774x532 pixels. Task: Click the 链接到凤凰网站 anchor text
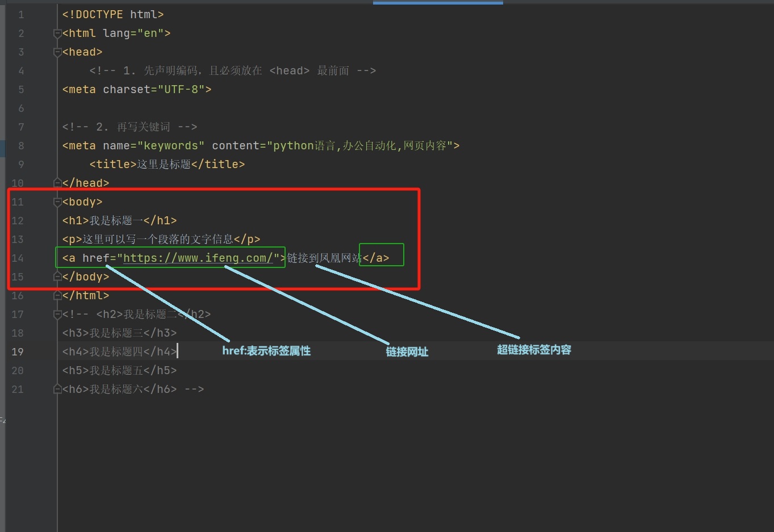[x=324, y=257]
